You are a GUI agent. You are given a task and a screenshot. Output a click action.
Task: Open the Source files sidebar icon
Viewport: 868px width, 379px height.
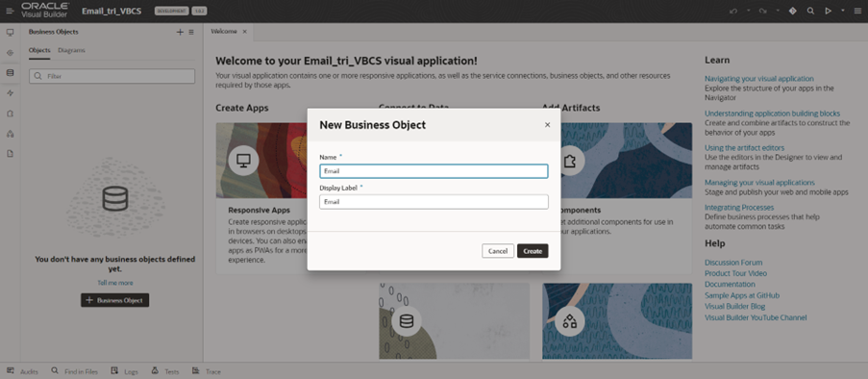pyautogui.click(x=10, y=154)
